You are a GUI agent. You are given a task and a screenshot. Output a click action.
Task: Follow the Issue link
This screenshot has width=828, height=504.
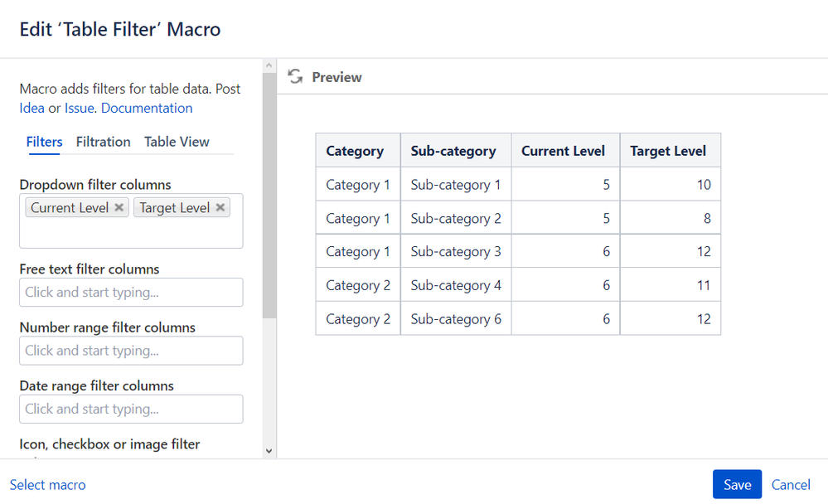click(80, 108)
